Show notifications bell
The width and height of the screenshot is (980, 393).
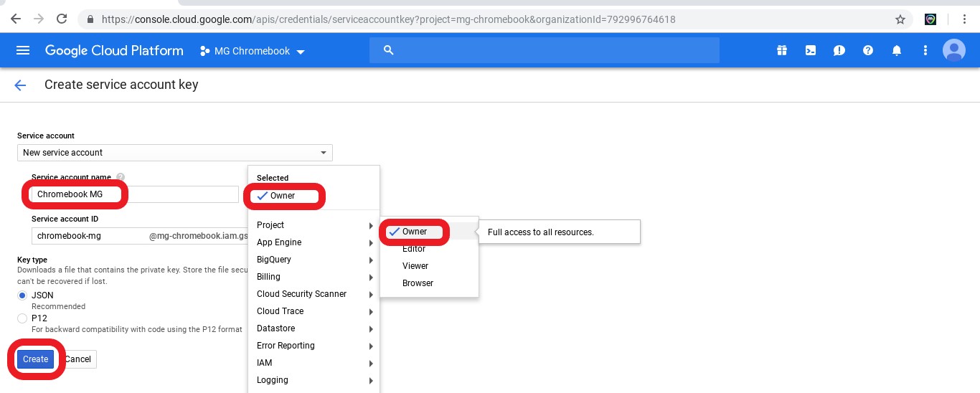point(897,50)
